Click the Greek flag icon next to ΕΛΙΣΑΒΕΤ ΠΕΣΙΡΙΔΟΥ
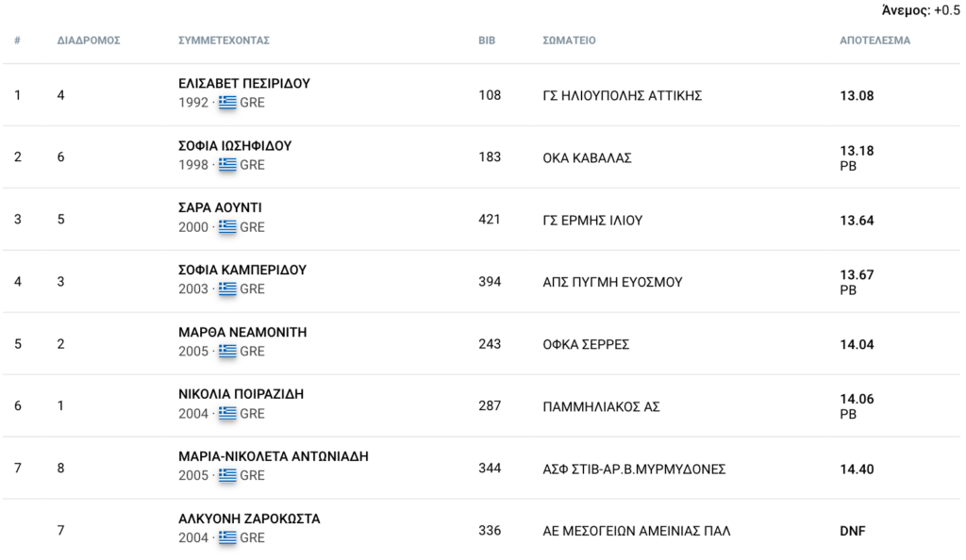This screenshot has width=966, height=560. pyautogui.click(x=227, y=102)
